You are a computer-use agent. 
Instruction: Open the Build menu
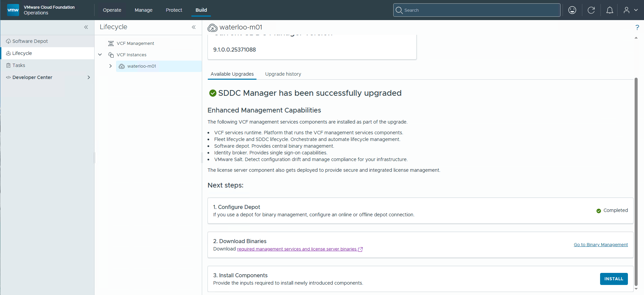click(x=201, y=10)
